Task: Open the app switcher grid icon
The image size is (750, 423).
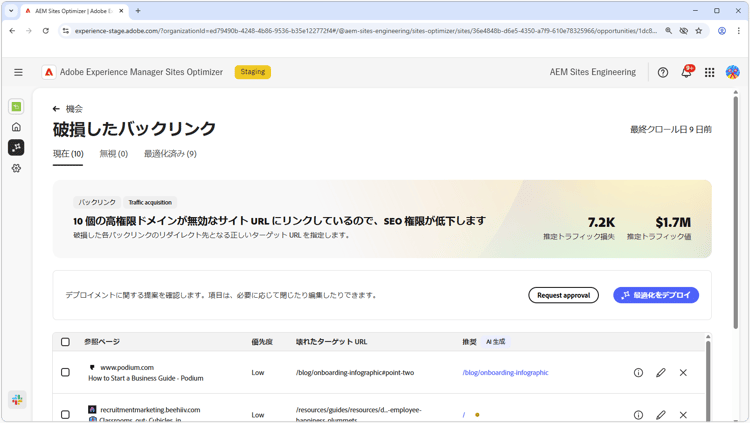Action: pyautogui.click(x=709, y=72)
